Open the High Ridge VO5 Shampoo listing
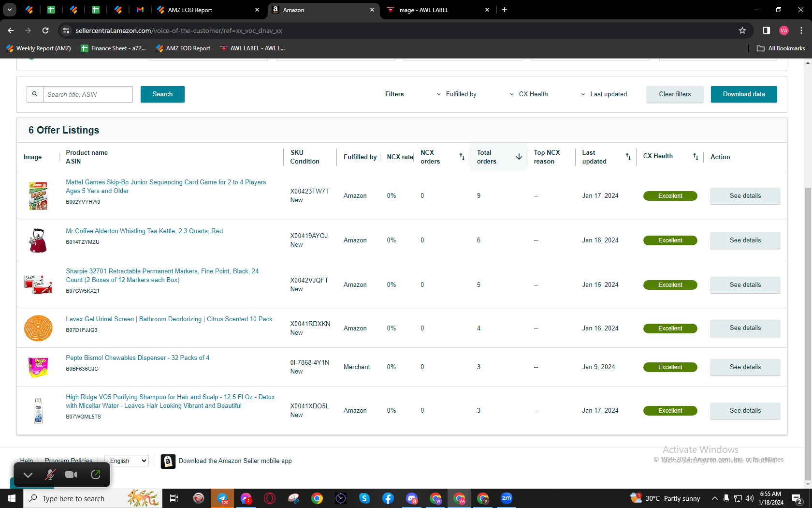 (x=170, y=402)
